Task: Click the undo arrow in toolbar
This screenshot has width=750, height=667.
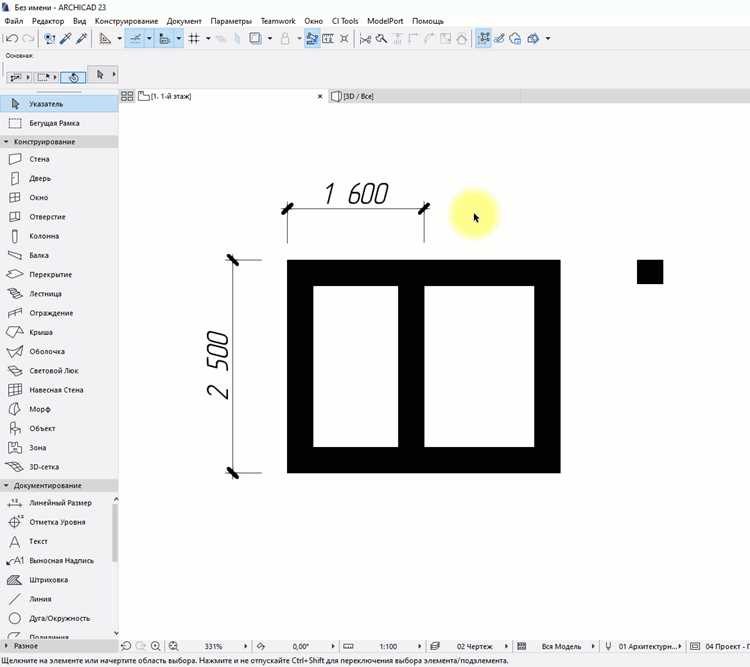Action: pos(12,39)
